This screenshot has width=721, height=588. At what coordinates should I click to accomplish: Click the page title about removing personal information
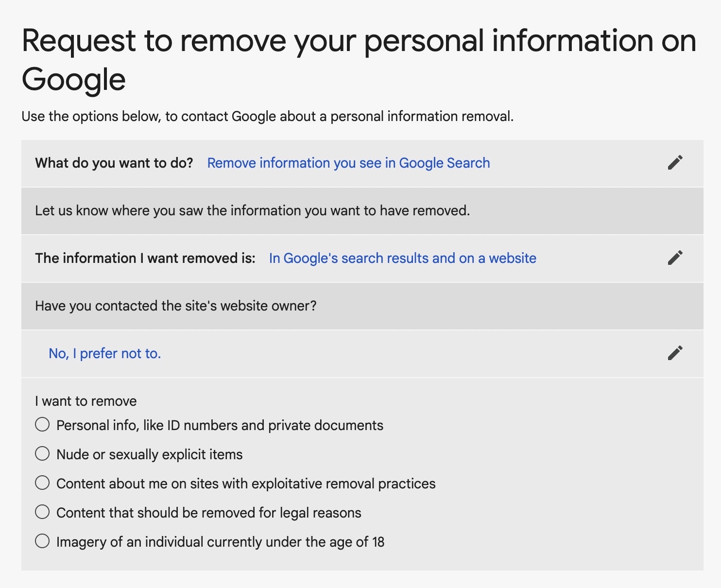click(x=359, y=58)
